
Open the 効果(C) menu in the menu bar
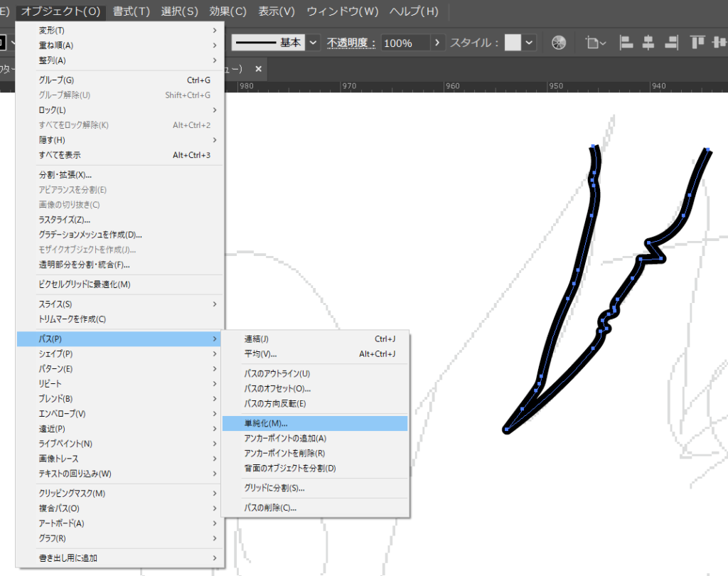pos(227,11)
